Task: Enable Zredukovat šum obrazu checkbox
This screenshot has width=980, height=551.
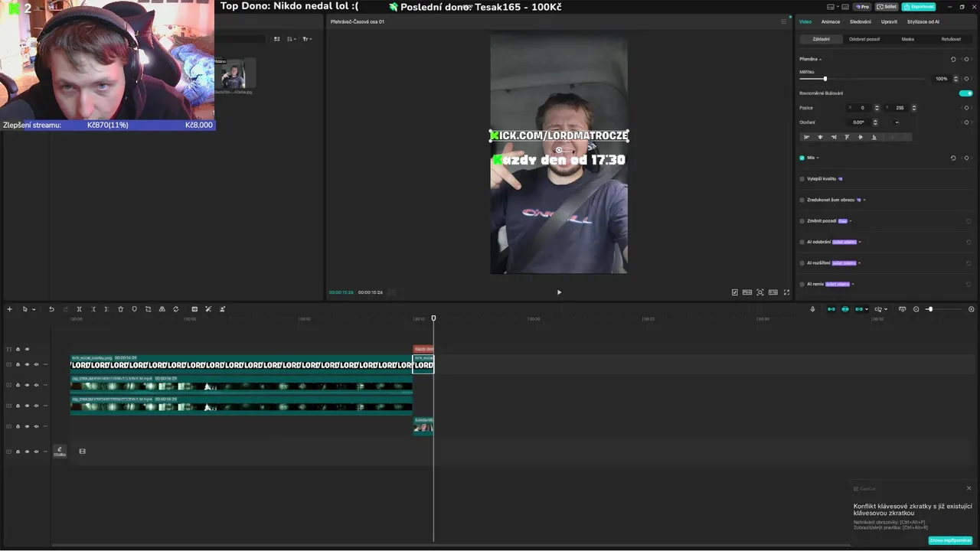Action: [x=802, y=200]
